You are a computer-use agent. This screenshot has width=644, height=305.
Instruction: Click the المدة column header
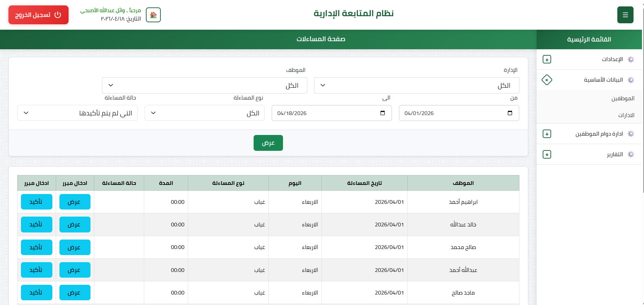[166, 183]
